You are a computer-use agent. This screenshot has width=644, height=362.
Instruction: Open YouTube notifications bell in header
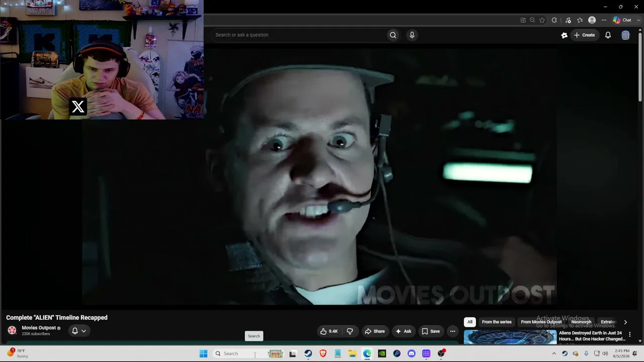pyautogui.click(x=608, y=35)
